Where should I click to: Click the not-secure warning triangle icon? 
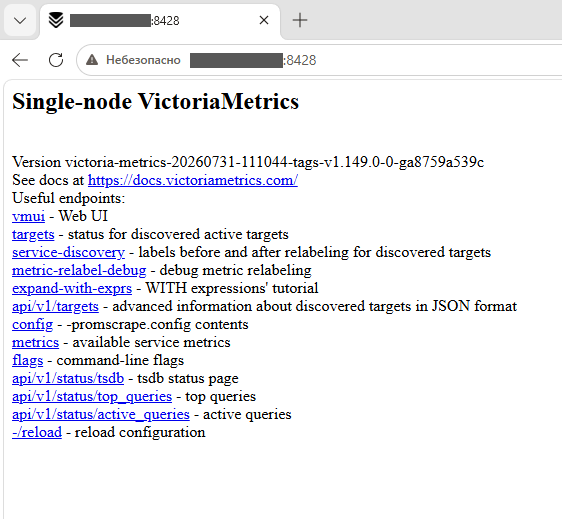pos(92,60)
